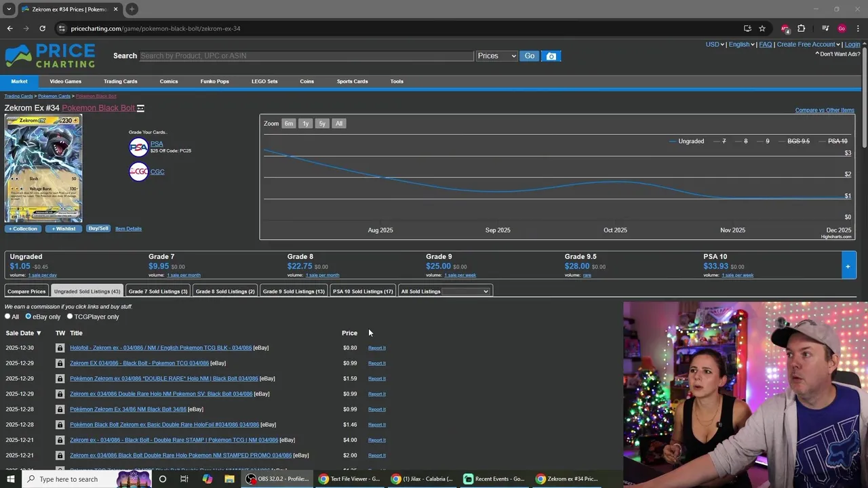
Task: Open File Explorer from the taskbar
Action: pyautogui.click(x=229, y=479)
